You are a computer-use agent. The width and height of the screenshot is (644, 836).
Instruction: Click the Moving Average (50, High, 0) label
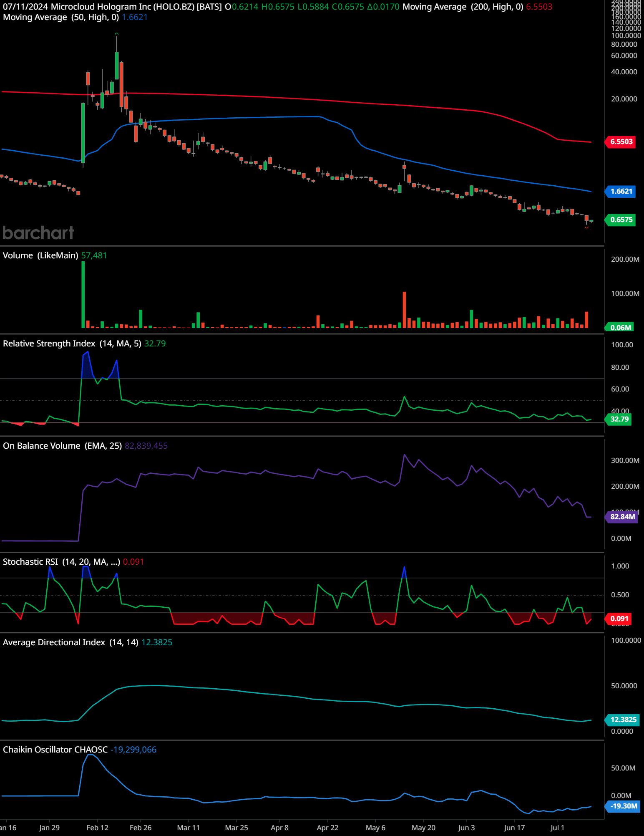pyautogui.click(x=61, y=17)
